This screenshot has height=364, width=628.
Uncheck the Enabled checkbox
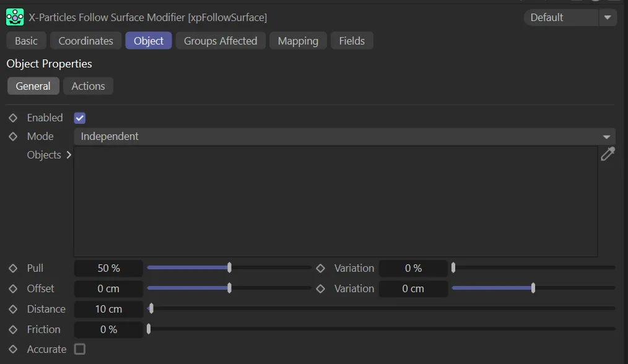(x=80, y=118)
